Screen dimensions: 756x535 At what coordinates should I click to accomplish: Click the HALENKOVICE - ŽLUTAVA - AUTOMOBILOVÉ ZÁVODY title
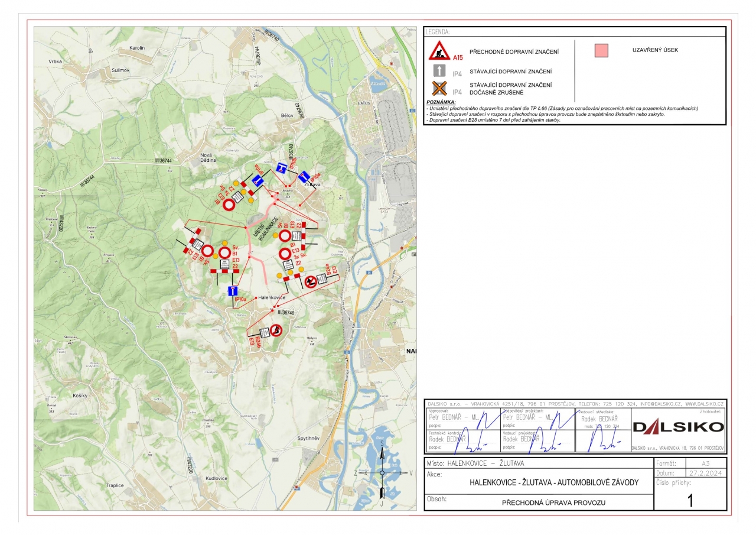coord(554,482)
